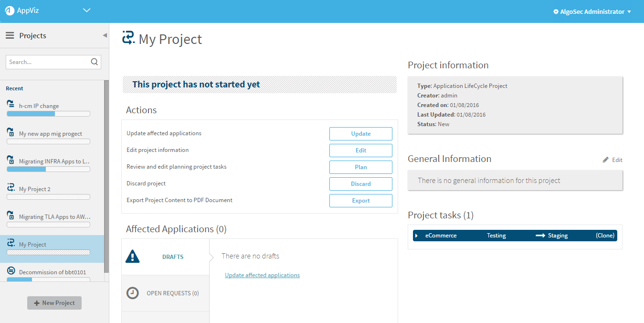Expand the eCommerce project task row

pos(416,236)
